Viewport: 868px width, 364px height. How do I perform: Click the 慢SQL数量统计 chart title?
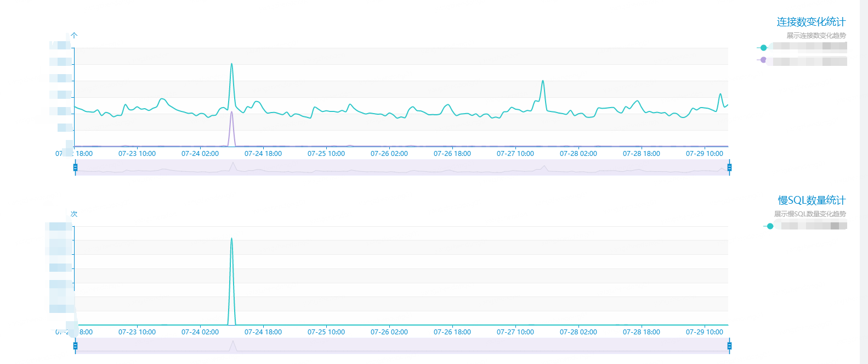tap(812, 200)
